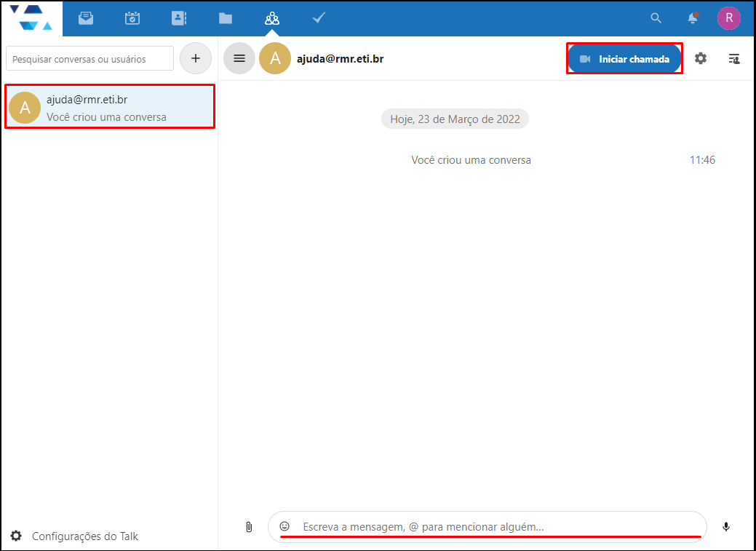Click the Talk settings gear icon
Screen dimensions: 756x551
point(16,536)
